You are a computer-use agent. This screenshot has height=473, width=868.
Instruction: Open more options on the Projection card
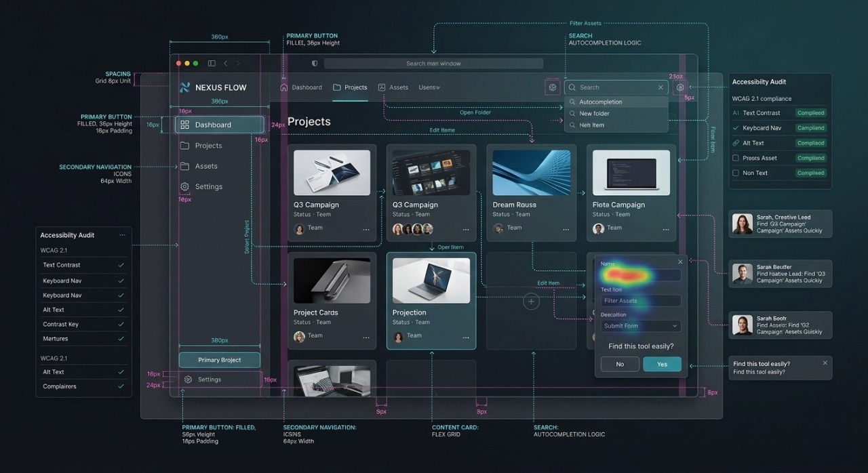tap(466, 337)
